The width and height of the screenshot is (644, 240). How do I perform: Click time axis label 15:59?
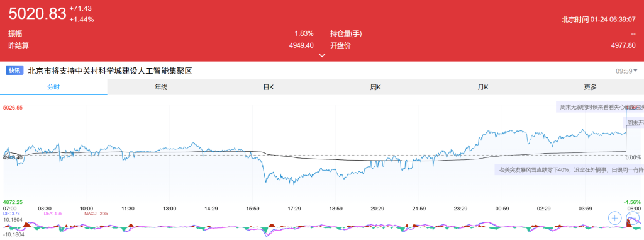[x=253, y=209]
